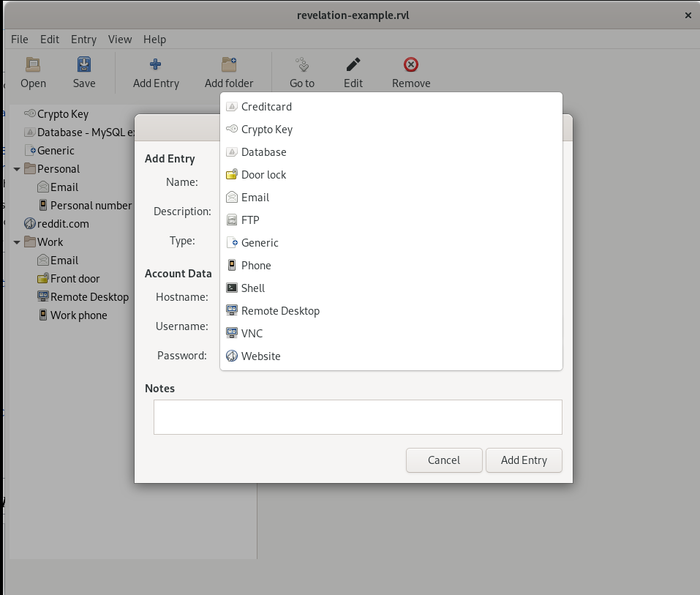Click the red Remove toolbar icon
Viewport: 700px width, 595px height.
411,65
